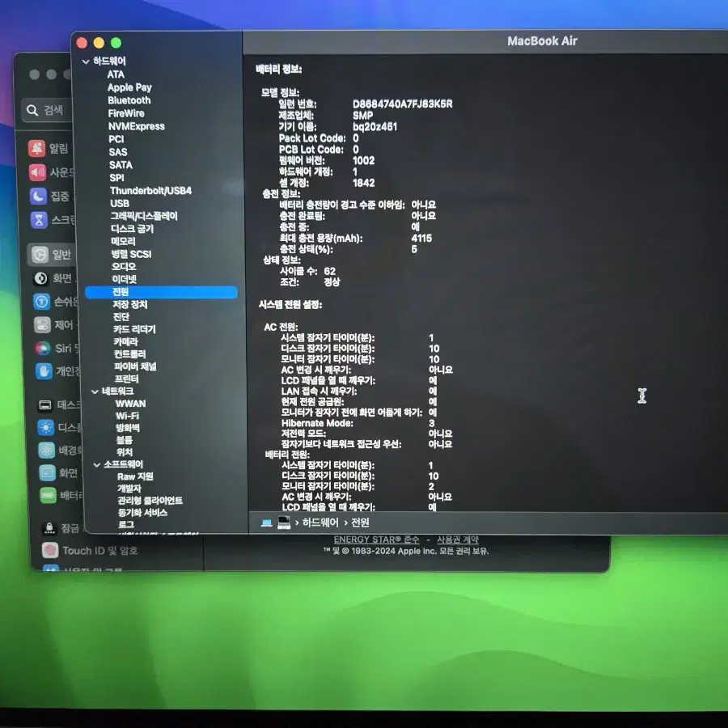
Task: Select the 이더넷 entry
Action: [125, 279]
